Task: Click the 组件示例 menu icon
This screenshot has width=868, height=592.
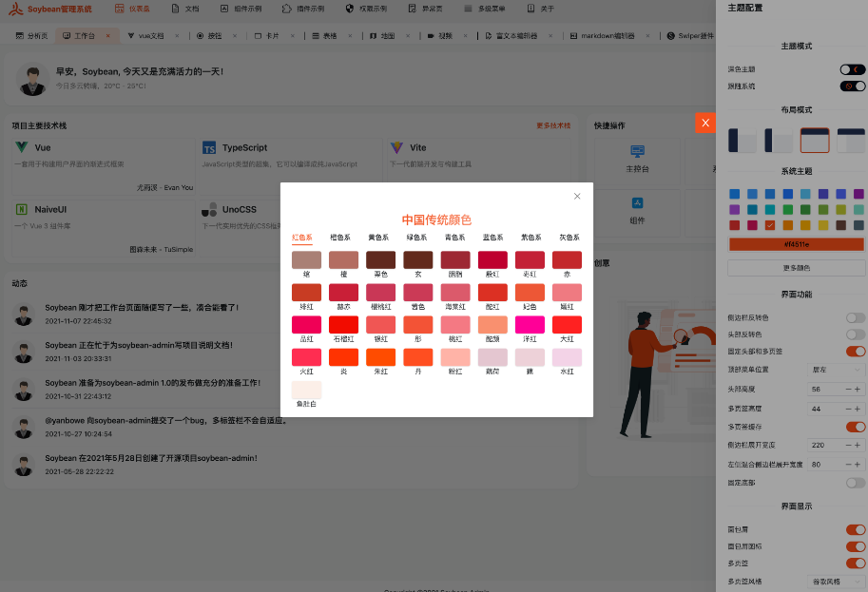Action: 224,9
